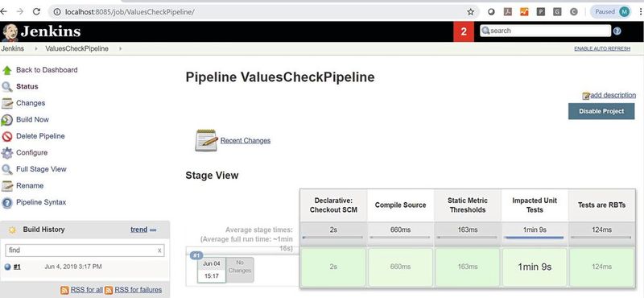Click the Static Metric Thresholds 163ms stage cell
Viewport: 644px width, 298px height.
[468, 267]
